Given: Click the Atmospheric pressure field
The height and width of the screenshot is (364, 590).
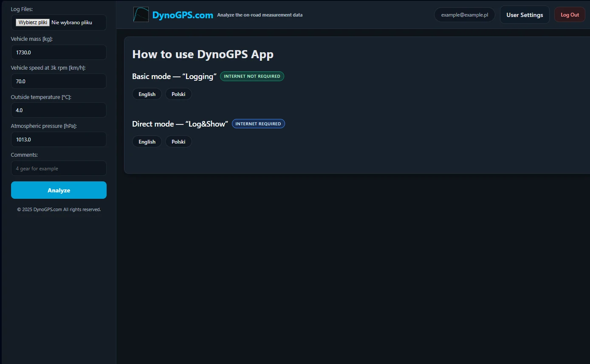Looking at the screenshot, I should coord(59,139).
